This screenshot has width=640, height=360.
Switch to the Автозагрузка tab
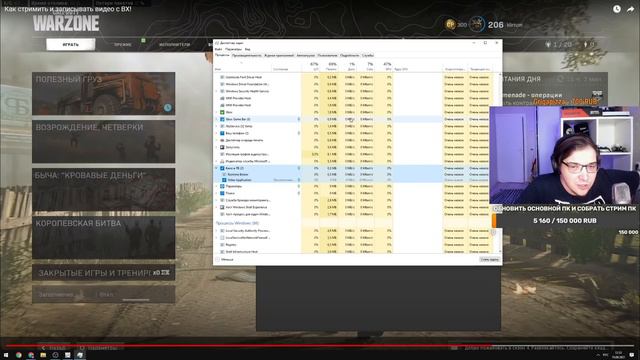[x=305, y=55]
